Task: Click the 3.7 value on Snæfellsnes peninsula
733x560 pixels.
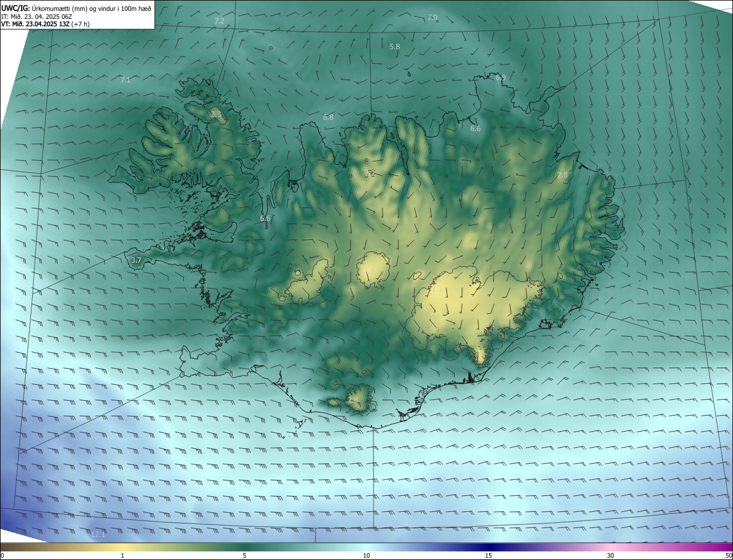Action: 136,260
